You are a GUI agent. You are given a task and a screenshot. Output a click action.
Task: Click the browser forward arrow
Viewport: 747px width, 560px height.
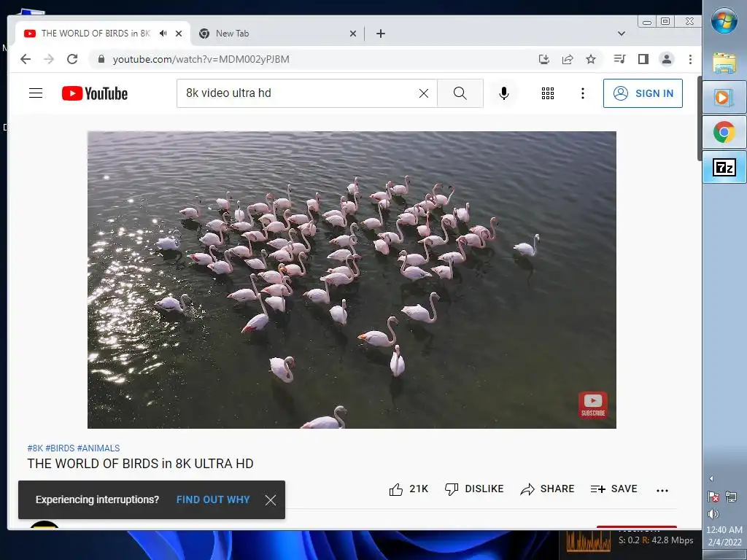coord(49,59)
